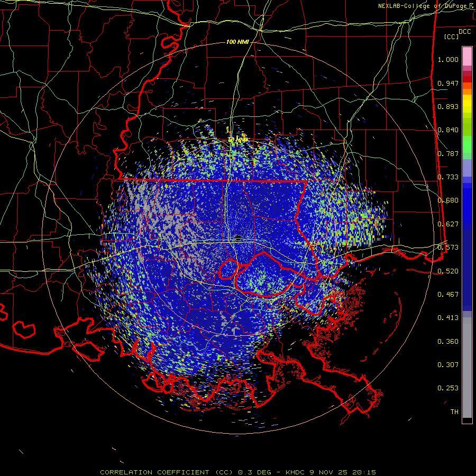
Task: Click the TH threshold label on legend
Action: [454, 412]
